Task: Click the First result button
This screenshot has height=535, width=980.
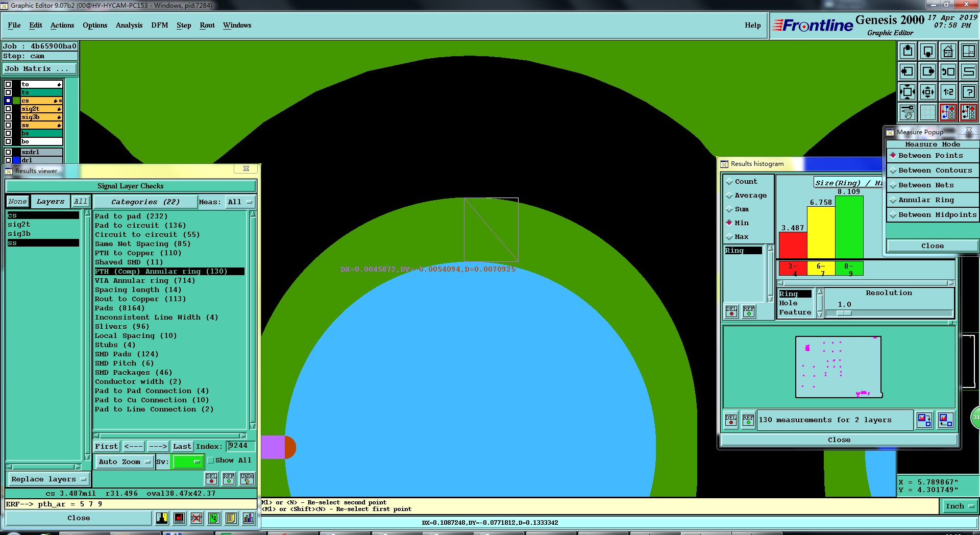Action: pos(107,447)
